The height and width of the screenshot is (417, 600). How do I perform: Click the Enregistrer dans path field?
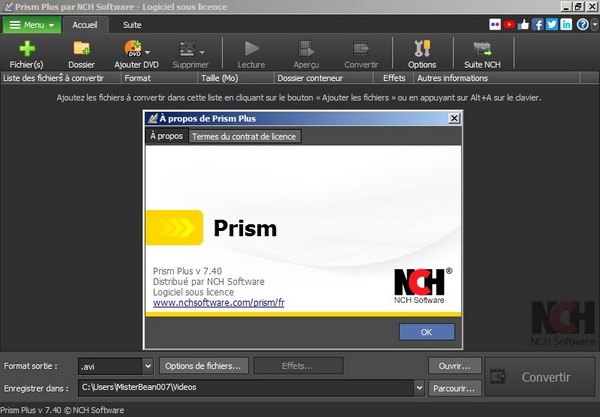(x=246, y=388)
